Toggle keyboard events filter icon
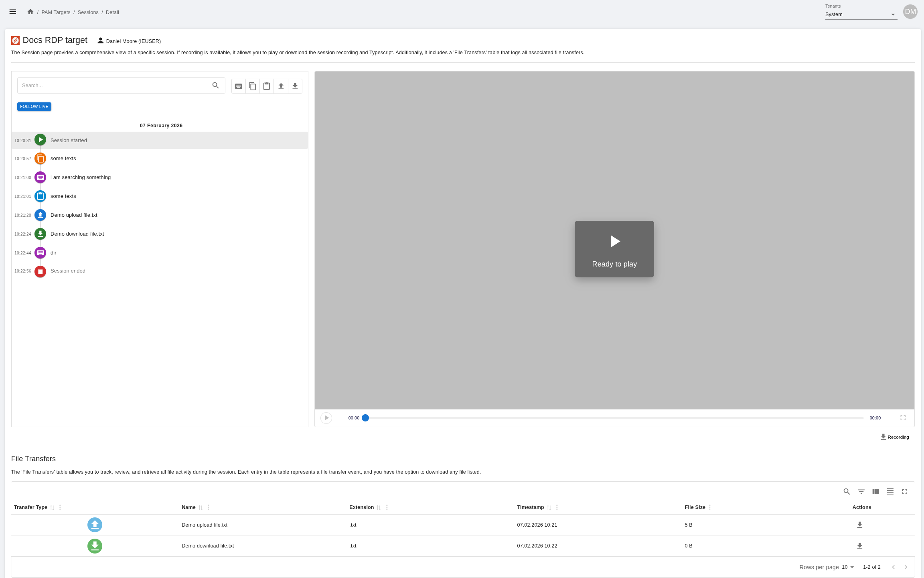 (x=239, y=86)
